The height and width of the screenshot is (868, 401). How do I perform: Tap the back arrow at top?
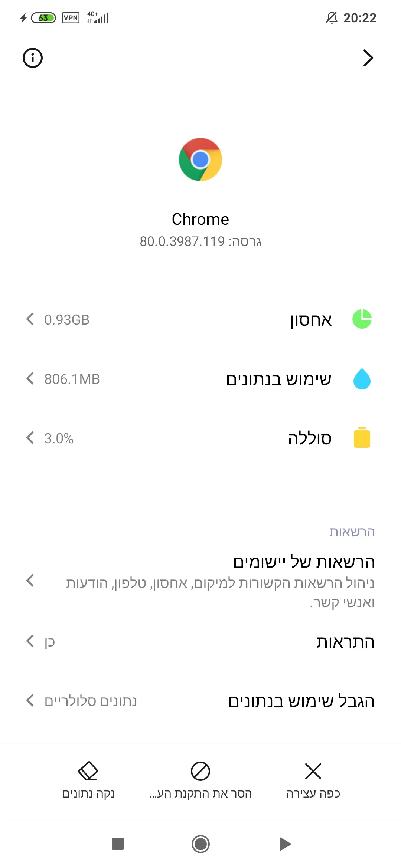pyautogui.click(x=368, y=58)
